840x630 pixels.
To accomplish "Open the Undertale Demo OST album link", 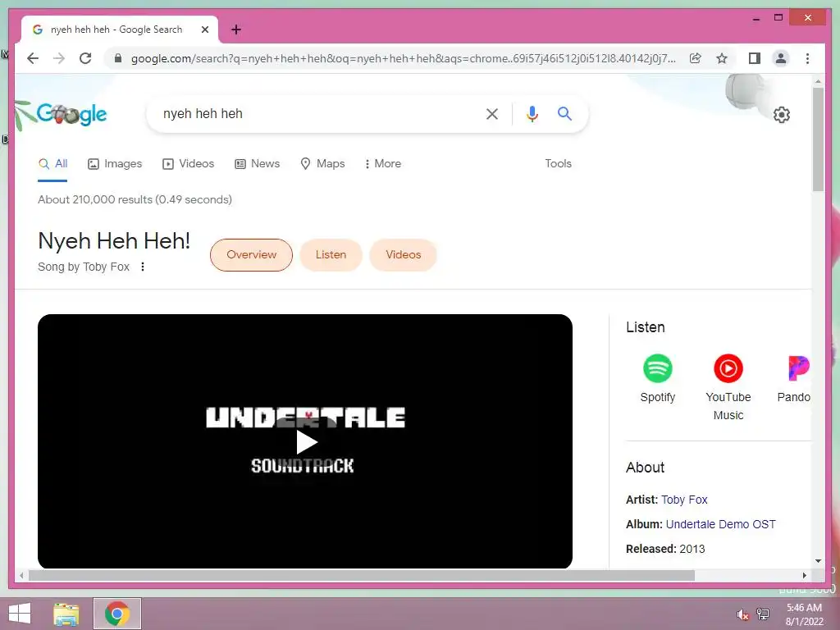I will (x=720, y=524).
